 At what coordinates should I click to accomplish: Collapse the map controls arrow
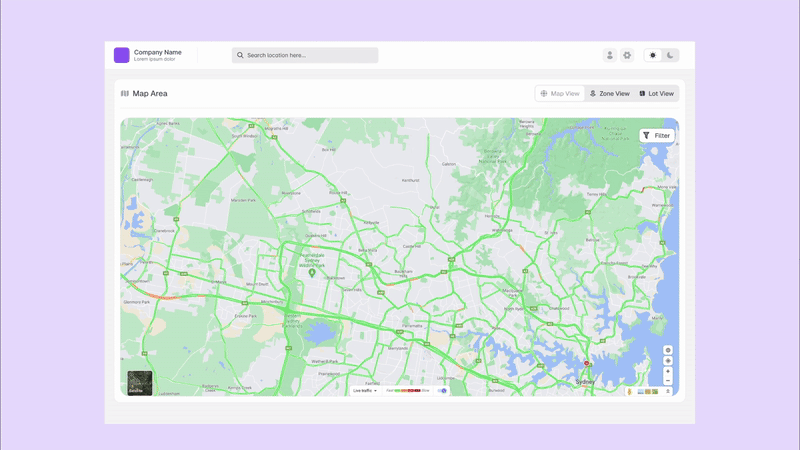click(x=667, y=391)
